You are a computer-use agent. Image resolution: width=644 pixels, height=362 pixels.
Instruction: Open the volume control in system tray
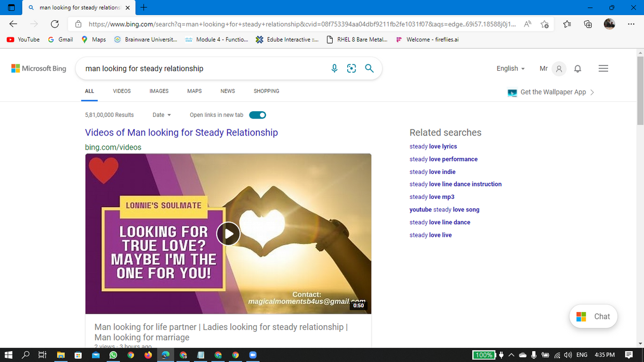pos(568,355)
